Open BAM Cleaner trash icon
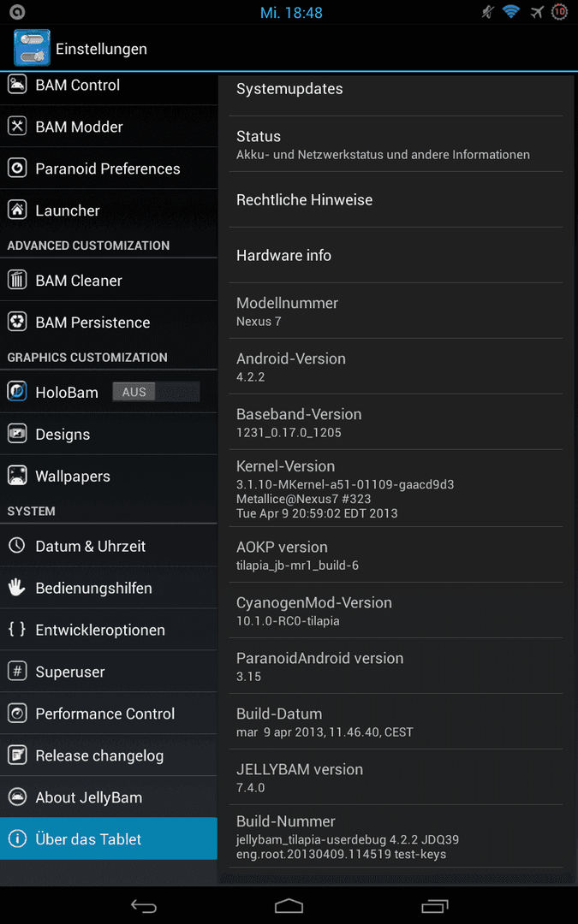The width and height of the screenshot is (578, 924). pyautogui.click(x=17, y=280)
